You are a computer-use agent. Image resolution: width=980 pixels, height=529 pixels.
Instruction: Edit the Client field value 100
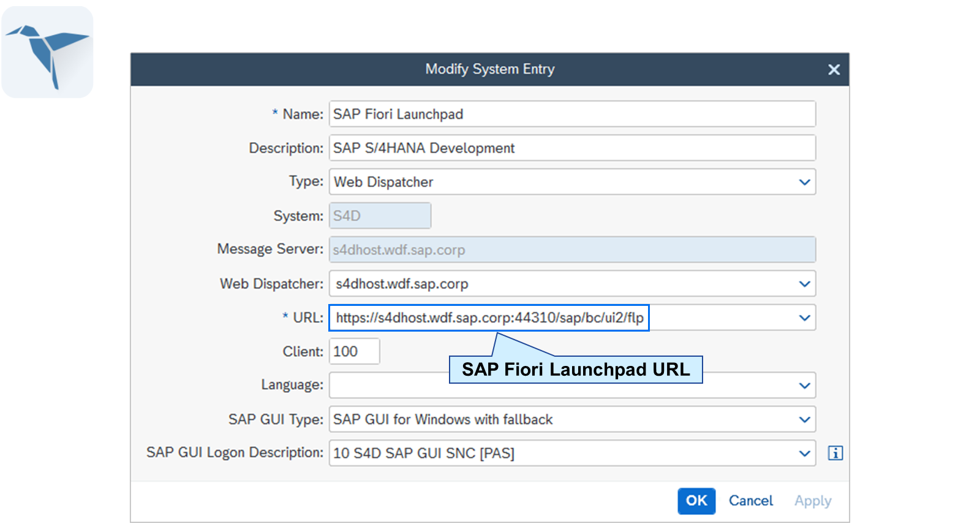pos(355,351)
